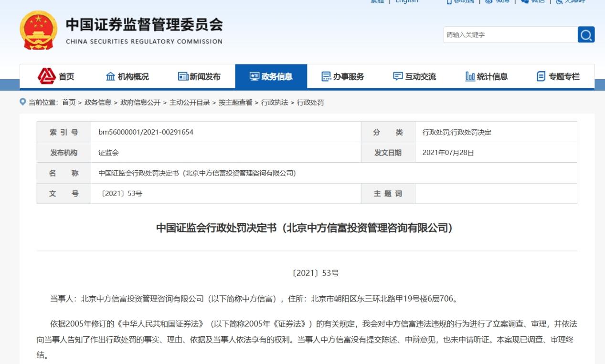The width and height of the screenshot is (605, 364).
Task: Open the 统计信息 navigation tab
Action: tap(487, 76)
